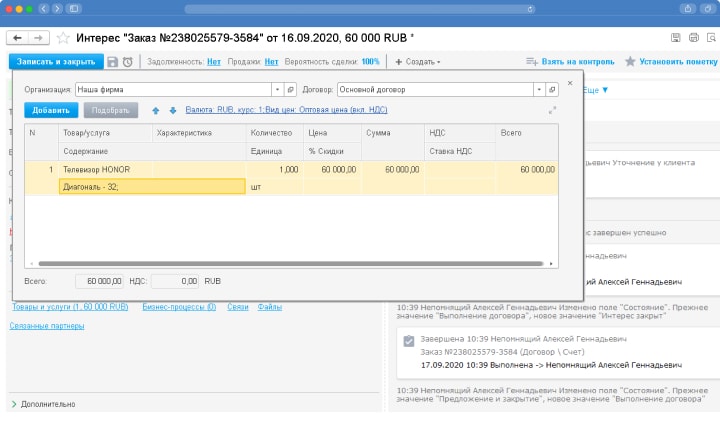Image resolution: width=720 pixels, height=422 pixels.
Task: Click the alarm clock reminder icon
Action: (x=128, y=62)
